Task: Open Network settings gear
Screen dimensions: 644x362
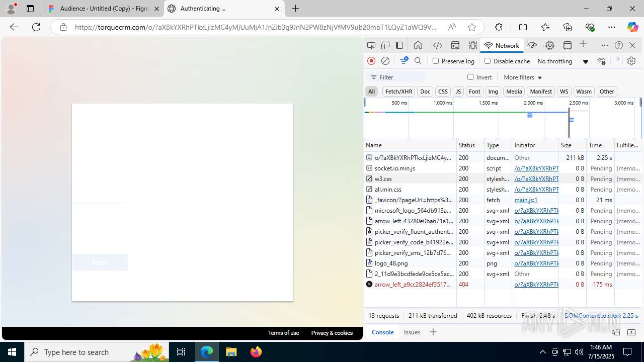Action: point(631,61)
